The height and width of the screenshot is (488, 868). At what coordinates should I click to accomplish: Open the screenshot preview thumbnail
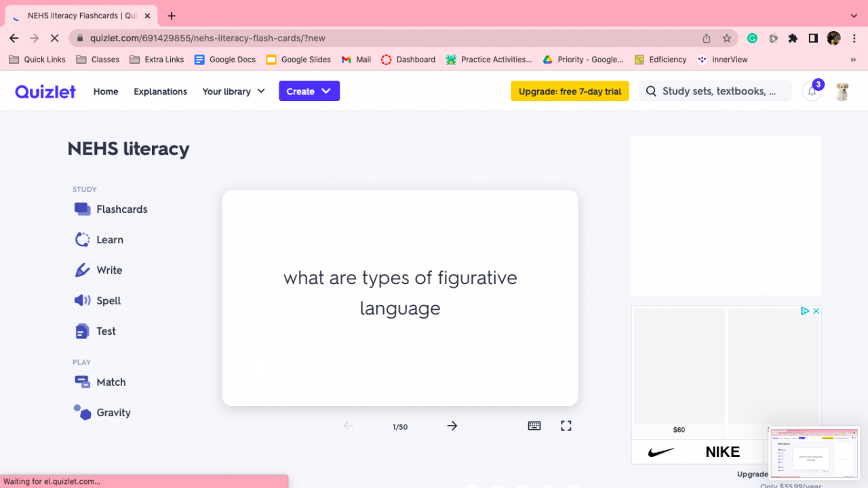pyautogui.click(x=814, y=453)
